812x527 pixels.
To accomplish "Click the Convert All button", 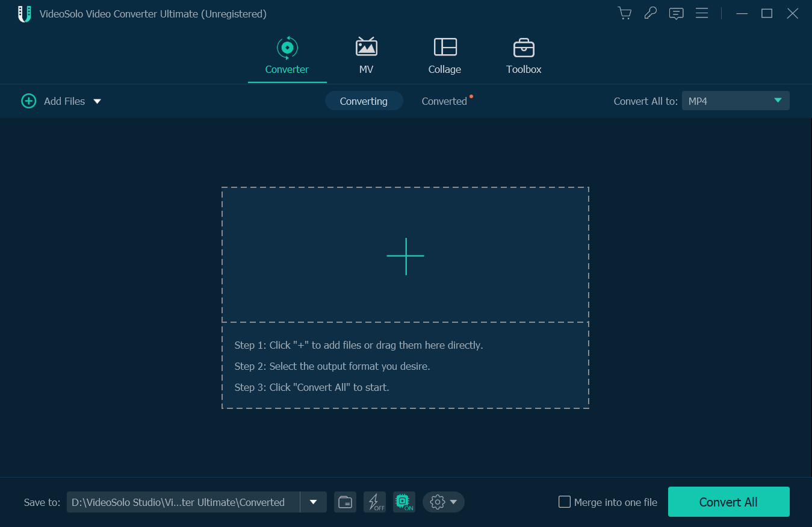I will pyautogui.click(x=728, y=502).
